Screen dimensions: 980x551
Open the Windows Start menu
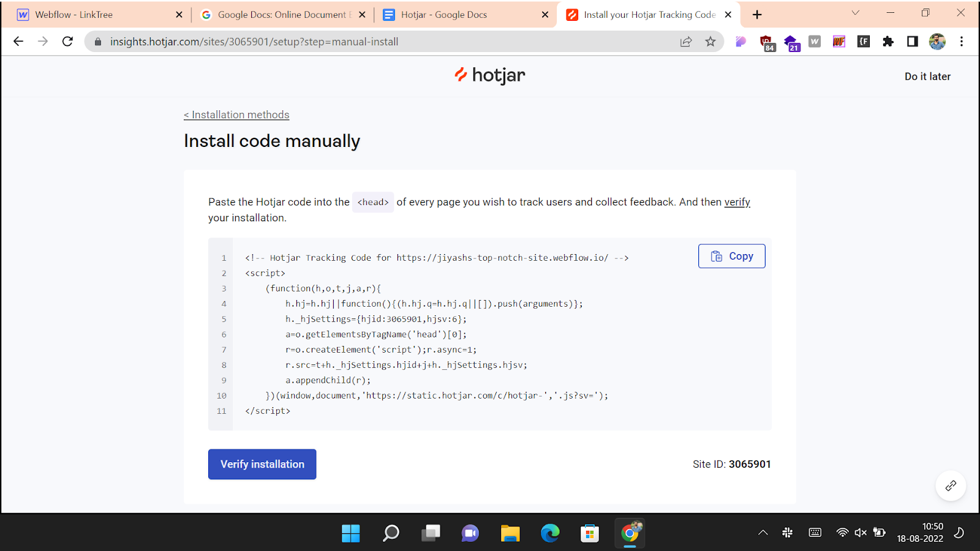351,533
